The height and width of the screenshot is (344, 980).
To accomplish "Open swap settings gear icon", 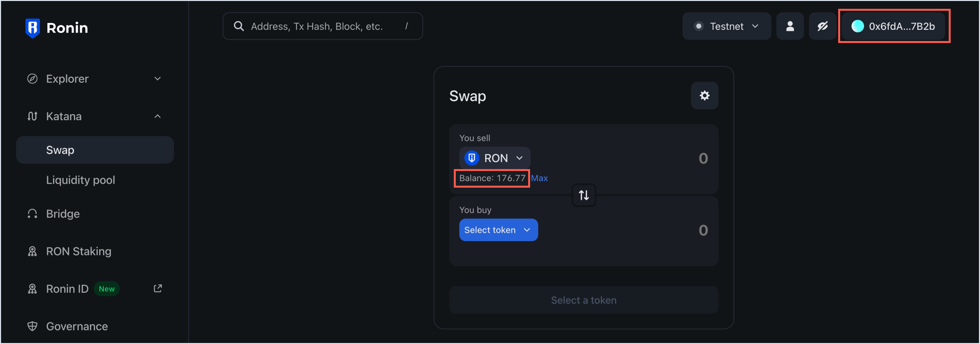I will point(704,96).
